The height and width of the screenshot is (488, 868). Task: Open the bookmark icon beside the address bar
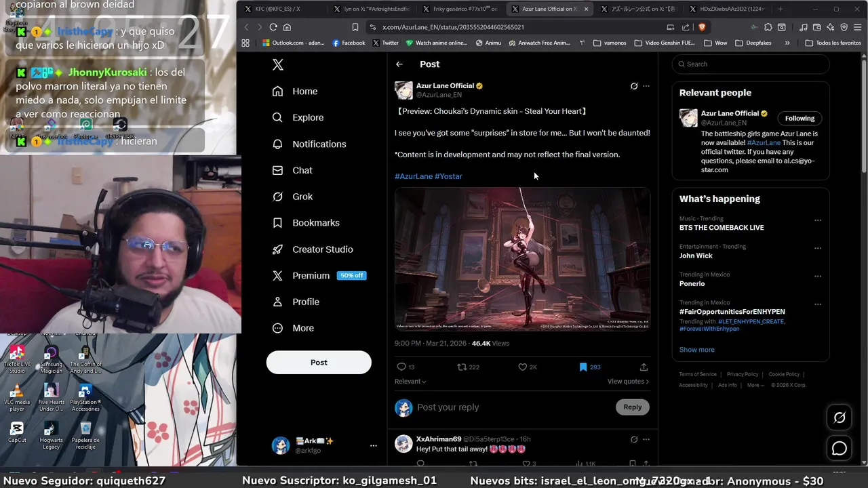(x=355, y=27)
